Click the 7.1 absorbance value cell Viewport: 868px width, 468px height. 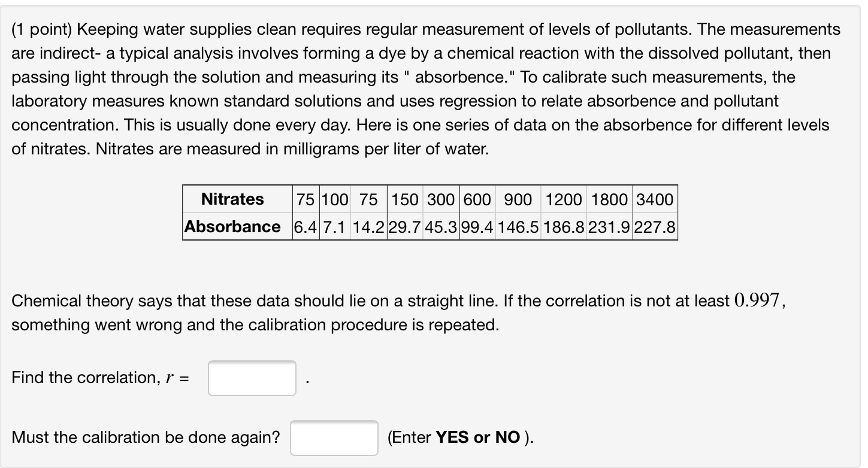335,227
